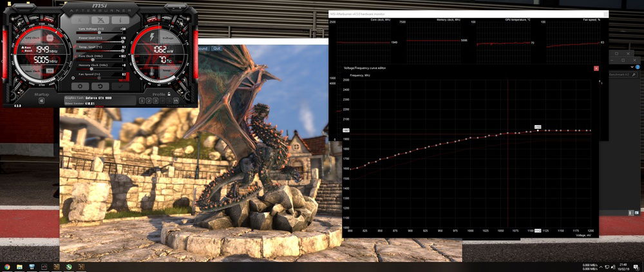
Task: Click the Kombustor K button in Afterburner
Action: pos(80,20)
